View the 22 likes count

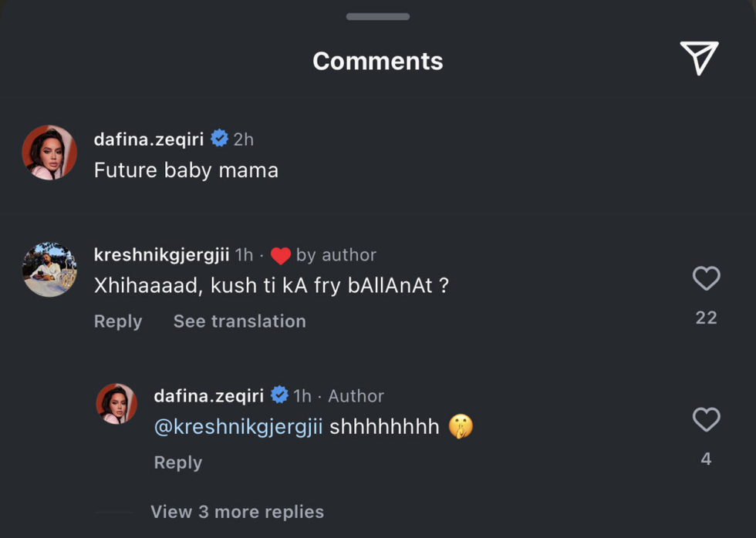click(x=706, y=318)
